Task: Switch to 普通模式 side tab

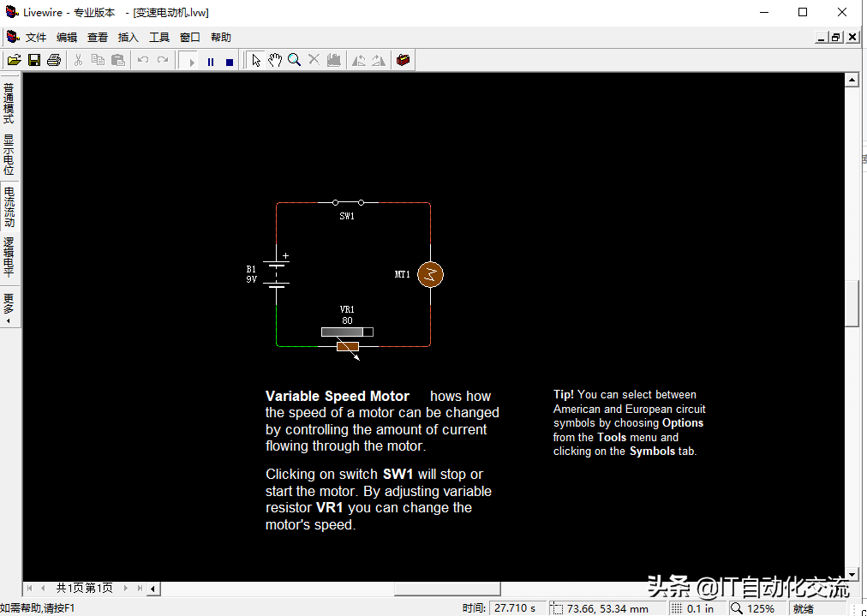Action: coord(9,103)
